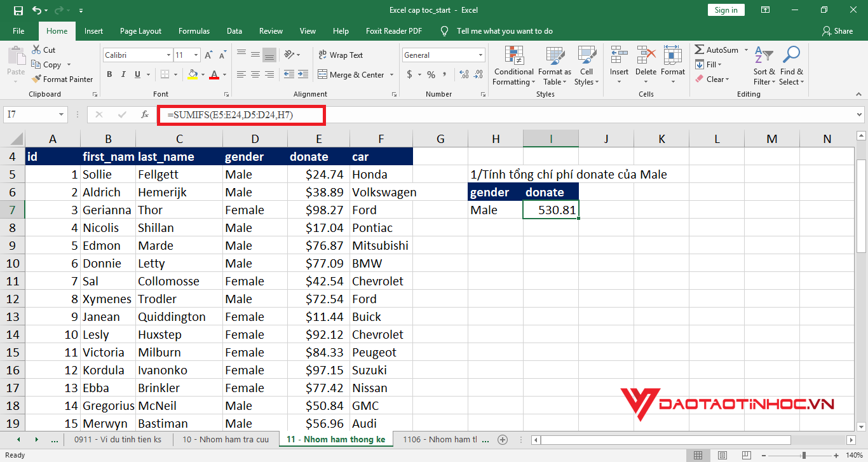Toggle Align Left

click(x=241, y=74)
